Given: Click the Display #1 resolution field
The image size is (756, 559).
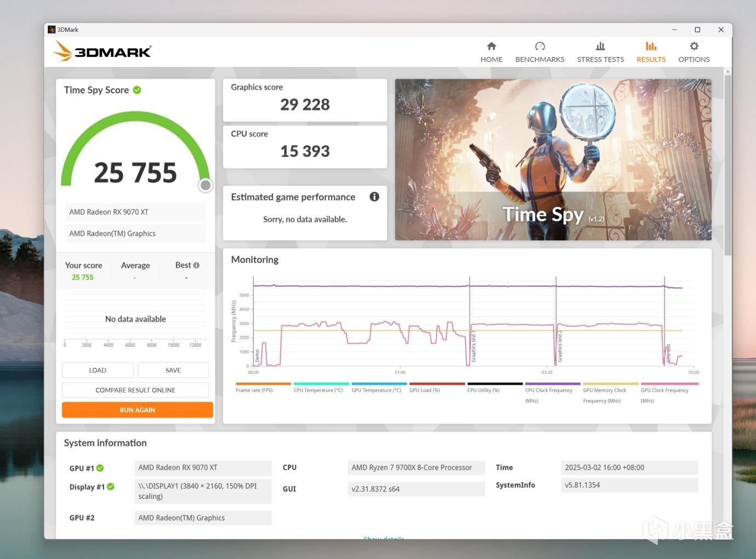Looking at the screenshot, I should 203,491.
